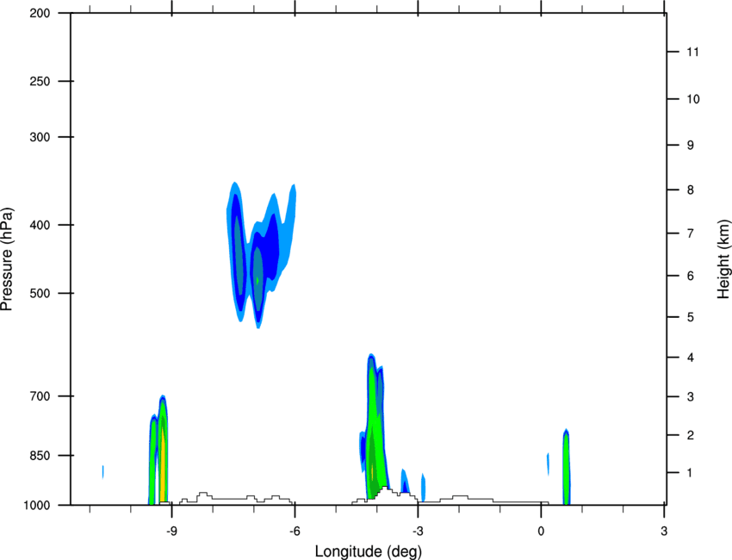Click the mid-level blue cloud contour near 450 hPa

262,254
